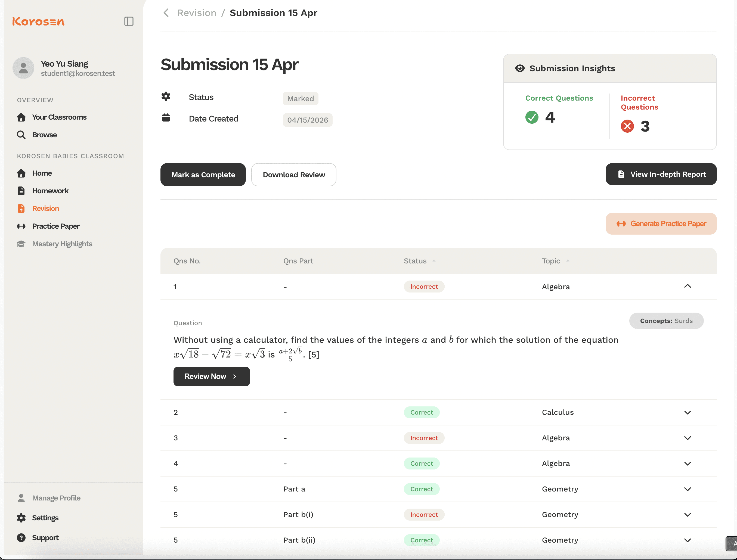Collapse question 1 details chevron
737x560 pixels.
pyautogui.click(x=688, y=286)
